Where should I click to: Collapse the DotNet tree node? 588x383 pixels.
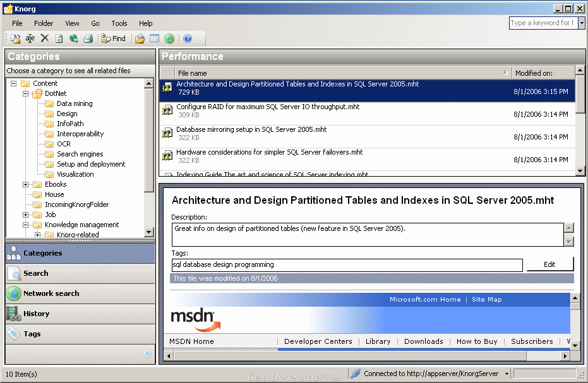[25, 93]
